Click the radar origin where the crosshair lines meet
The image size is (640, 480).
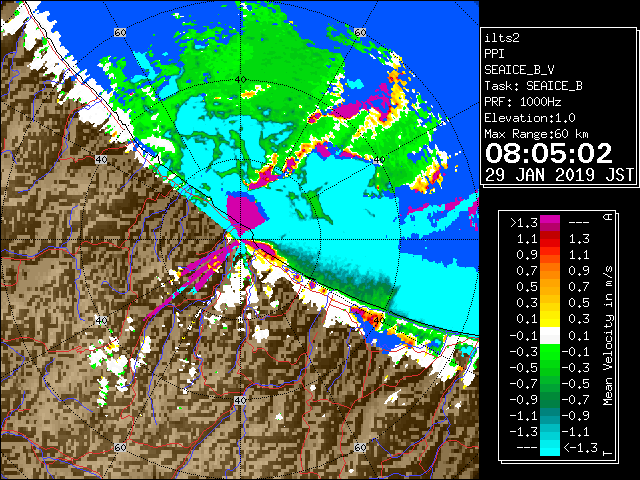(240, 240)
